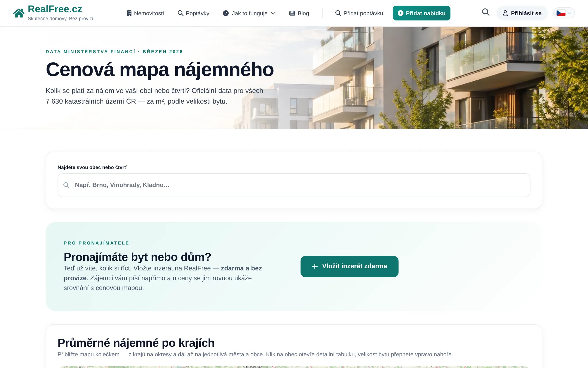The height and width of the screenshot is (368, 588).
Task: Click the plus icon on Vložit inzerát button
Action: (x=315, y=267)
